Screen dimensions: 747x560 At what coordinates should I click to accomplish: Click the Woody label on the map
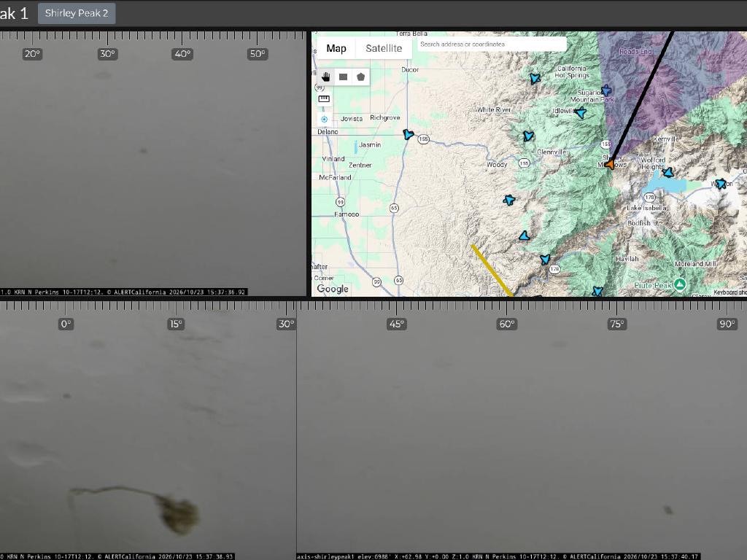coord(496,165)
